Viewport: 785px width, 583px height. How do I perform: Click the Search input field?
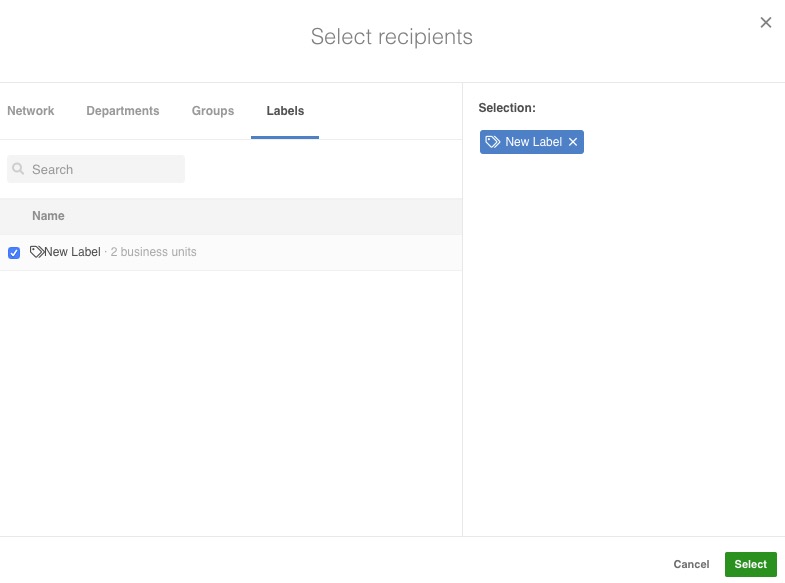pos(96,169)
